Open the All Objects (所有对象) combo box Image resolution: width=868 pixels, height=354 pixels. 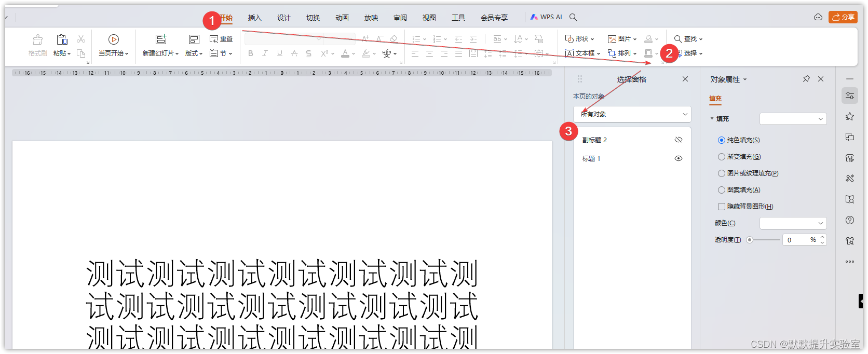632,114
